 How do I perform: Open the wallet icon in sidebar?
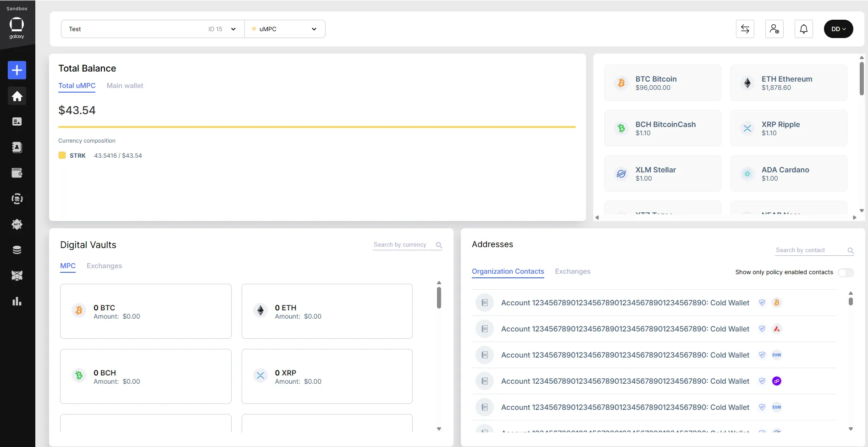click(x=17, y=173)
